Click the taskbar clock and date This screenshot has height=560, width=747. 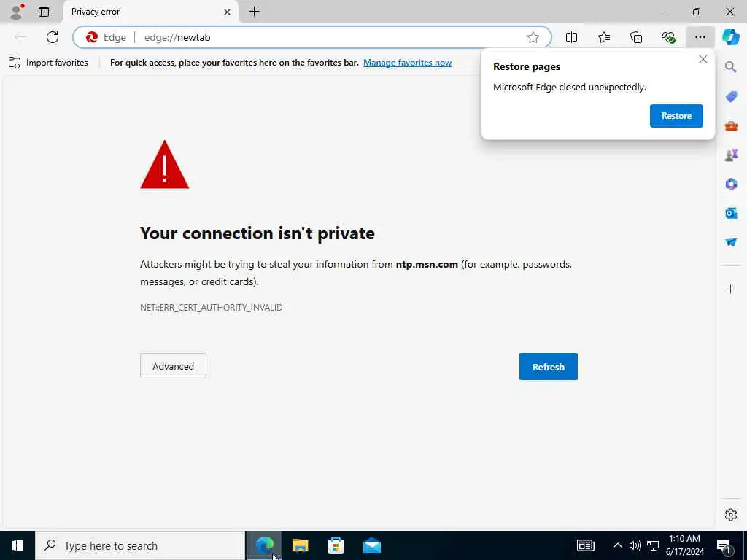coord(684,545)
